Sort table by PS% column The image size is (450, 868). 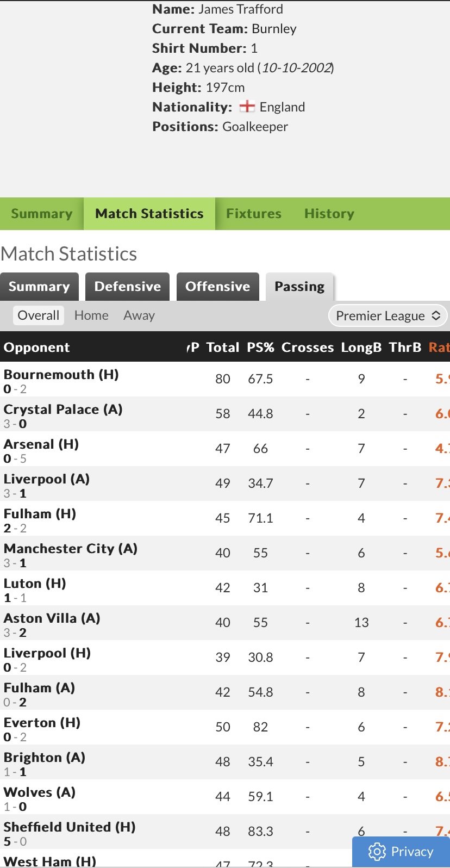260,348
